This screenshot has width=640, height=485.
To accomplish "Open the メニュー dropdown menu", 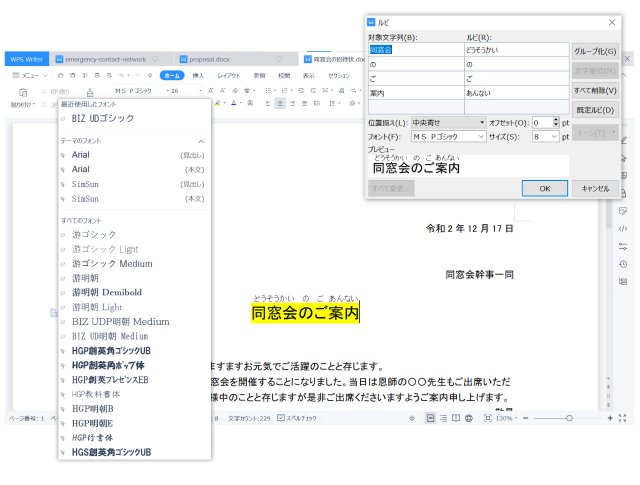I will click(30, 76).
